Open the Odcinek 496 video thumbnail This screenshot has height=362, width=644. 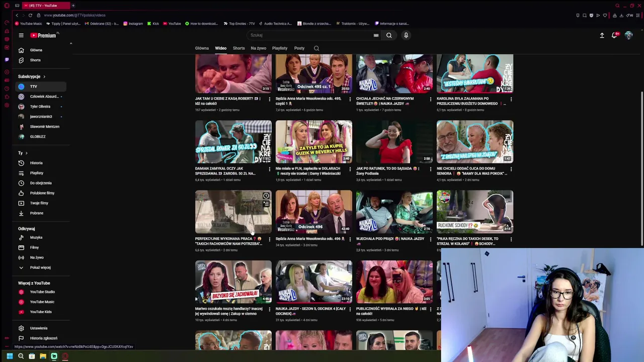(314, 212)
